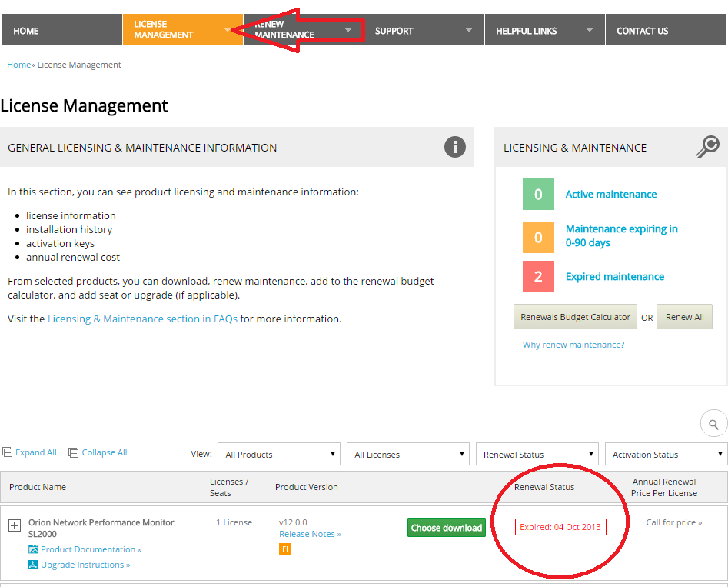Click the wrench icon beside Licensing & Maintenance
This screenshot has width=728, height=587.
coord(708,145)
